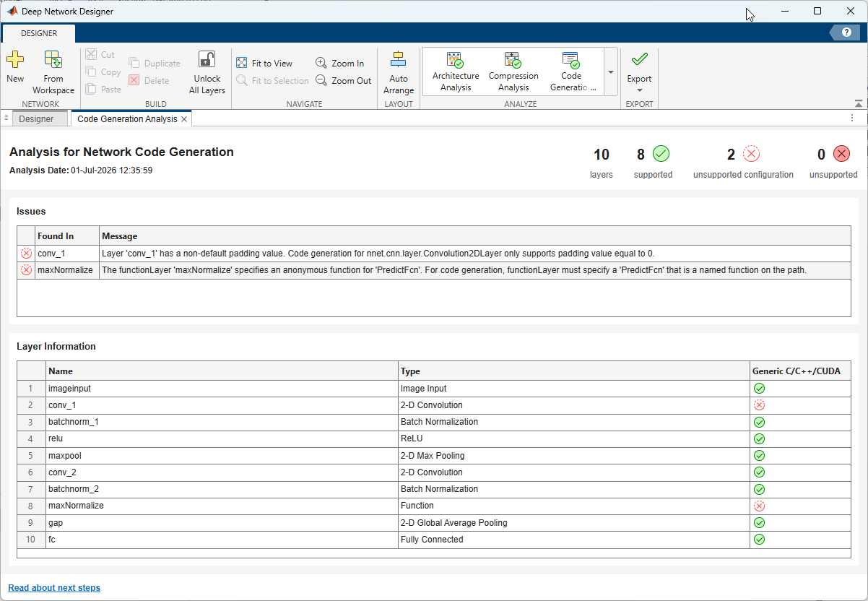Unlock All Layers
This screenshot has width=868, height=601.
[x=207, y=72]
